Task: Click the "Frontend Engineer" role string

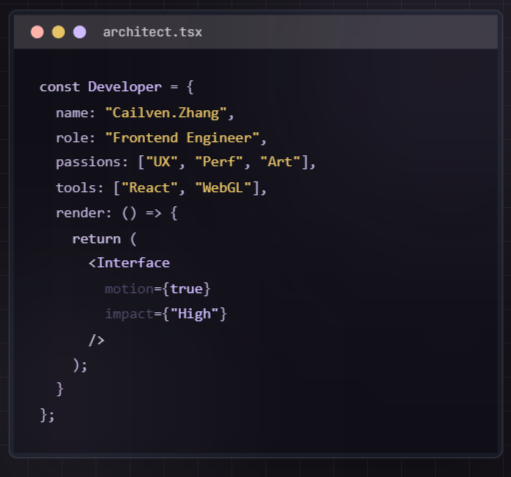Action: coord(182,138)
